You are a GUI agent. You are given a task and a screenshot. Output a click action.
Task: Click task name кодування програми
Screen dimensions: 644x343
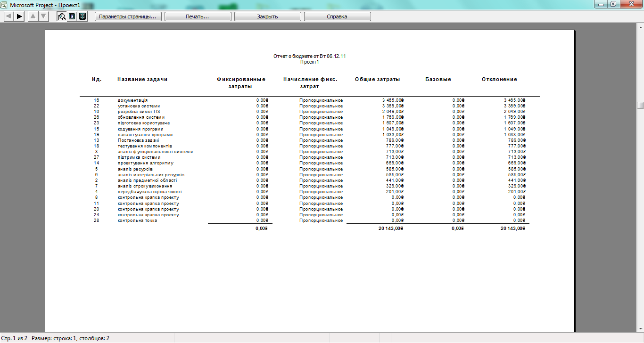coord(140,129)
